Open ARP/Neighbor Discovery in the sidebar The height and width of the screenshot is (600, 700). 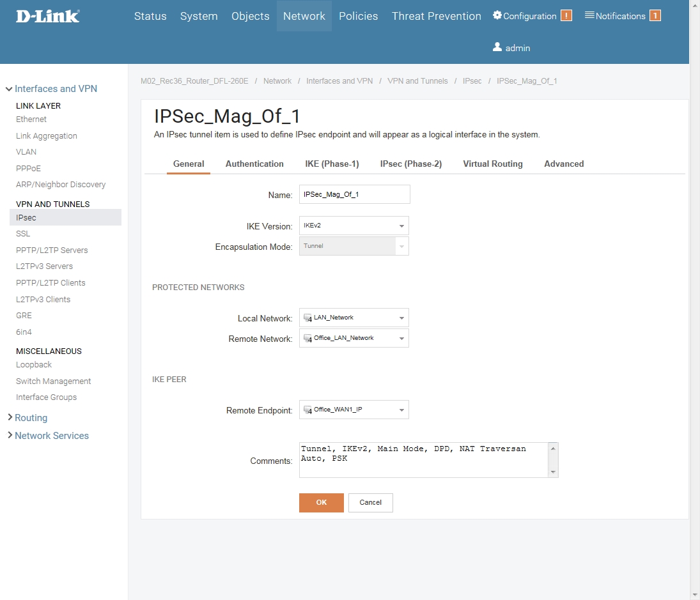[x=61, y=184]
